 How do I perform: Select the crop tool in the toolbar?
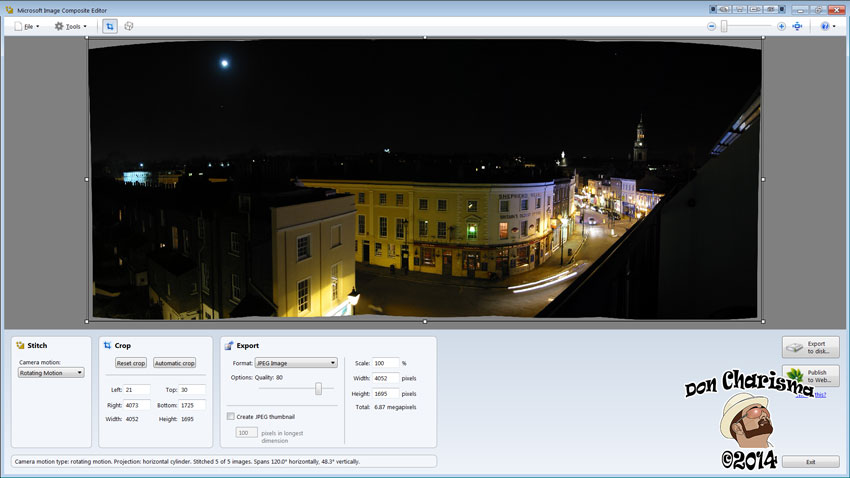pyautogui.click(x=109, y=26)
